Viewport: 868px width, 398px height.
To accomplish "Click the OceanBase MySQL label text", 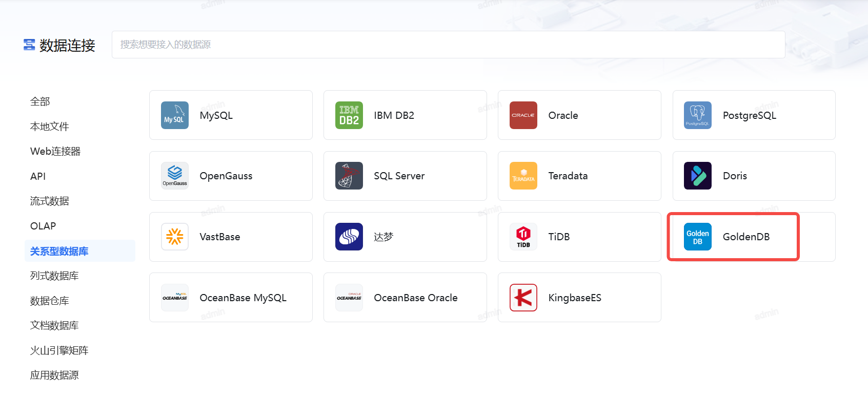I will coord(243,298).
